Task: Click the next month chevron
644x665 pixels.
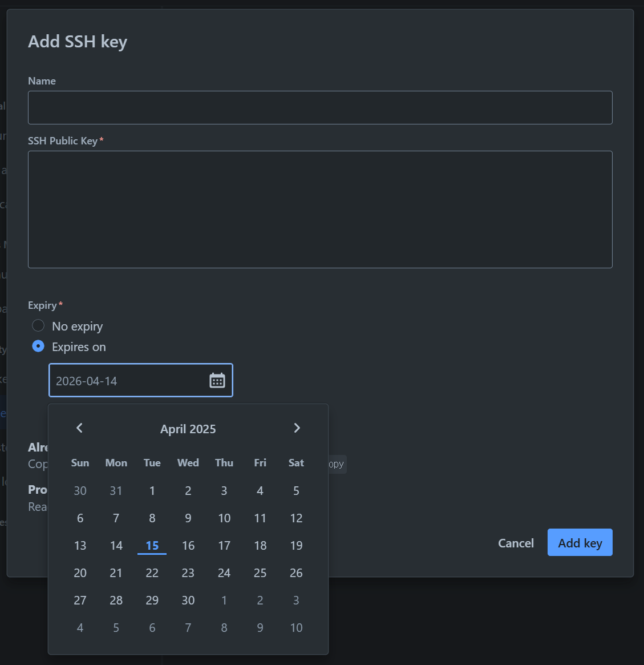Action: (297, 428)
